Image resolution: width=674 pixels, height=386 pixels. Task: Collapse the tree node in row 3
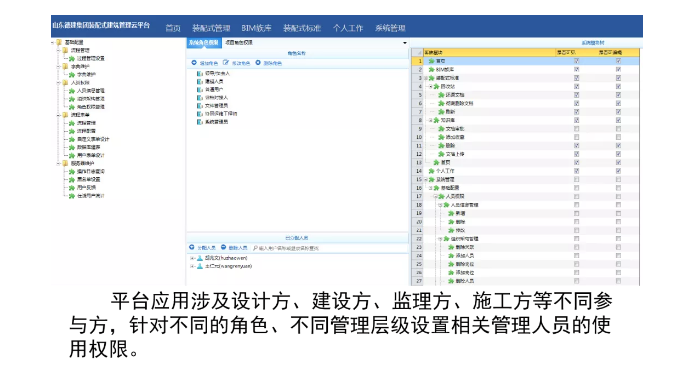426,78
